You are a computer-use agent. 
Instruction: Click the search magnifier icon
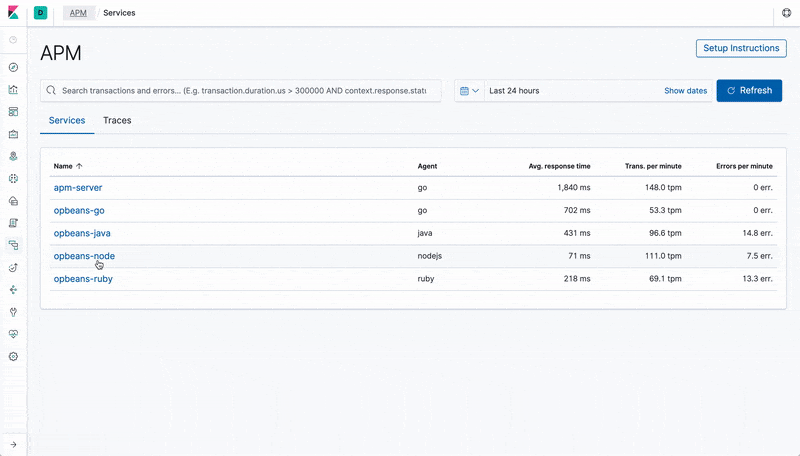click(51, 90)
